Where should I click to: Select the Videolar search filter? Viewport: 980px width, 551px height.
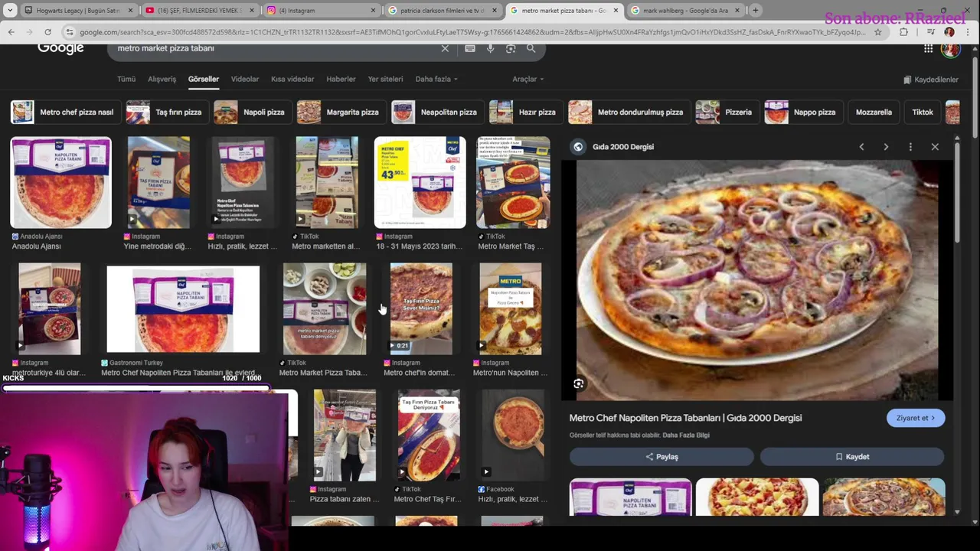click(x=245, y=79)
